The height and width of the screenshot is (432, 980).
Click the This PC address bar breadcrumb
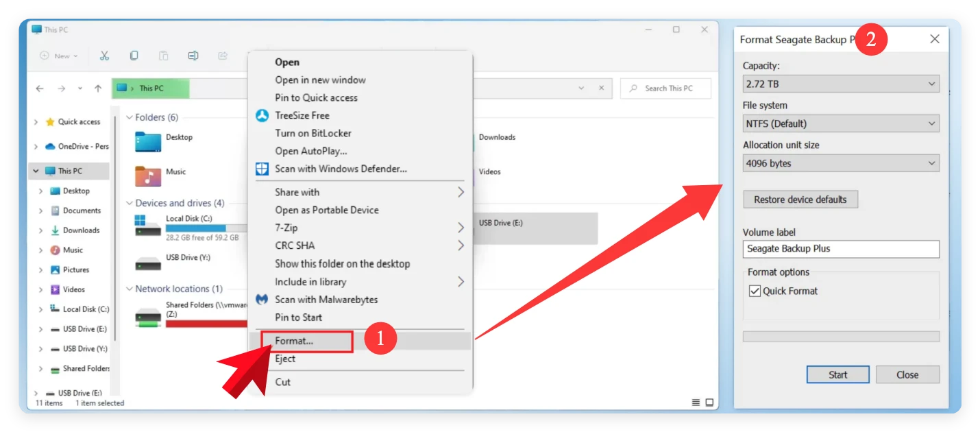pos(151,88)
